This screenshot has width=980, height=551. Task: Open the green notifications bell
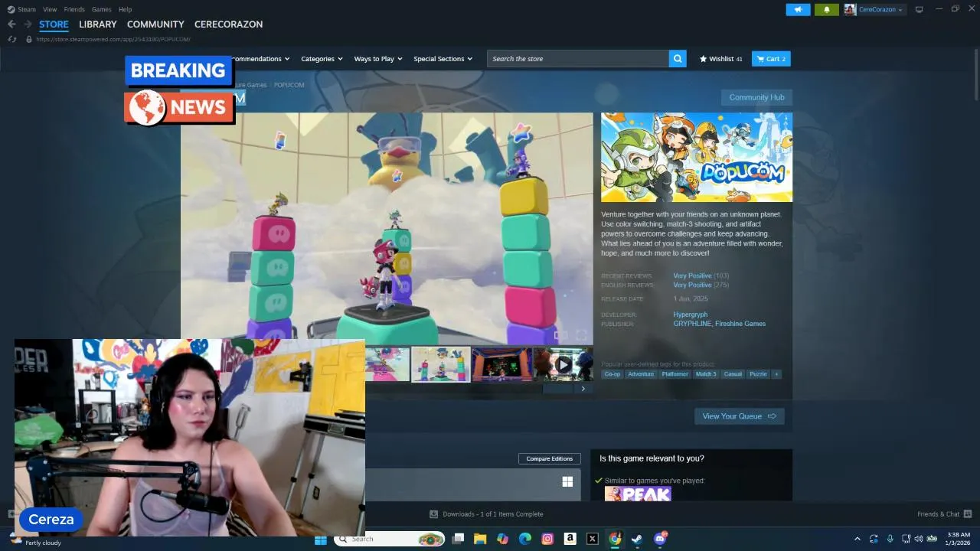click(x=826, y=10)
